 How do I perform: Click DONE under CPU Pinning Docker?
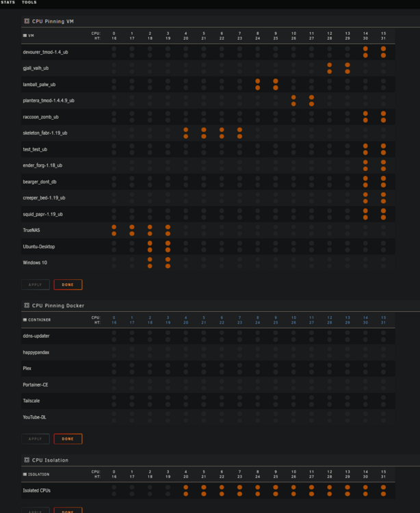coord(68,438)
